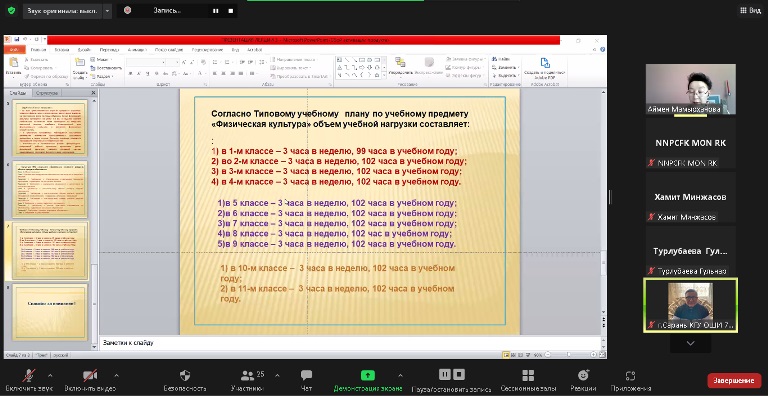This screenshot has height=396, width=768.
Task: Expand participants options arrow beside Участники
Action: pos(278,375)
